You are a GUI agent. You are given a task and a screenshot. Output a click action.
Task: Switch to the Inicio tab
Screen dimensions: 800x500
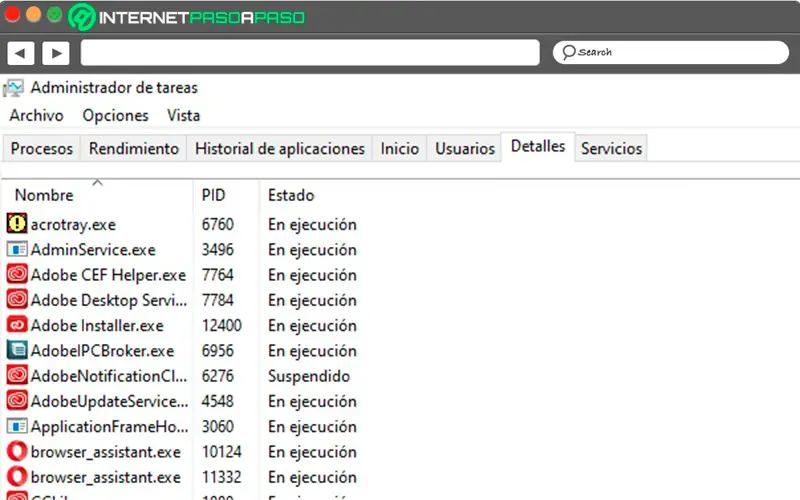tap(399, 148)
